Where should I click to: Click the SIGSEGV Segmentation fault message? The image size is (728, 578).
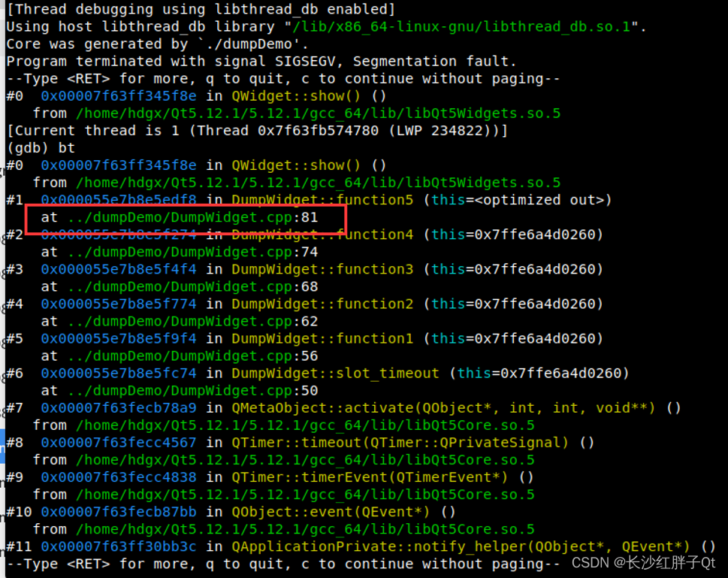tap(261, 62)
